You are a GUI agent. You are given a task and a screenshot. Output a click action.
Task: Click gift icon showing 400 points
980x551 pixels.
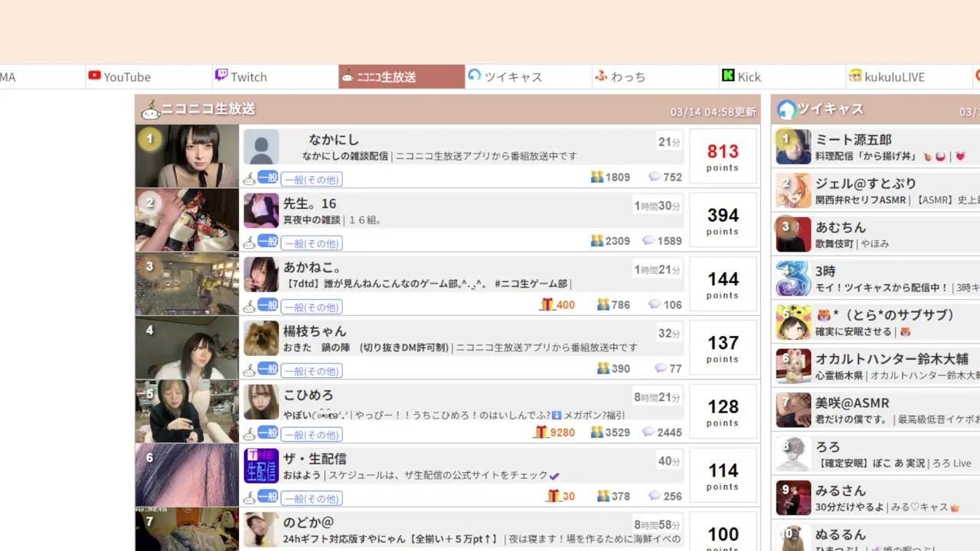[x=547, y=305]
